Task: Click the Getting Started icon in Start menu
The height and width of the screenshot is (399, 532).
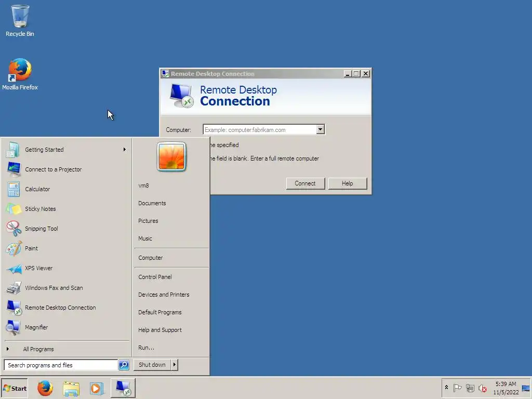Action: click(x=13, y=150)
